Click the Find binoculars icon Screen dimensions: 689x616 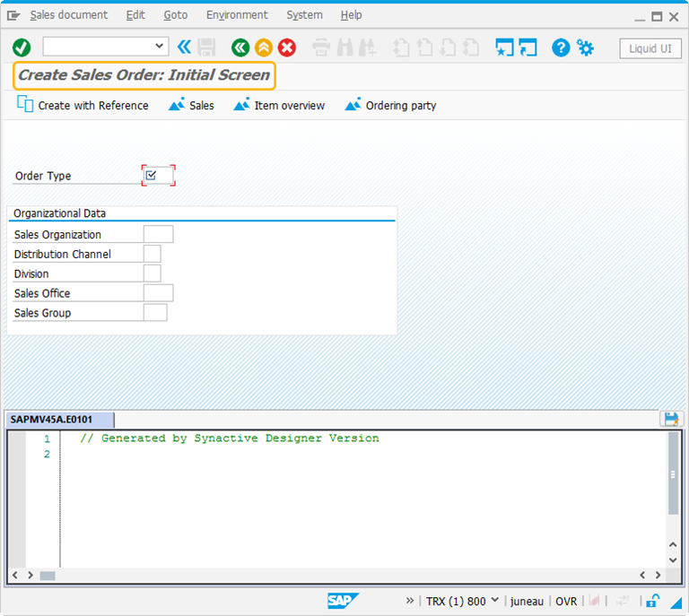[344, 48]
